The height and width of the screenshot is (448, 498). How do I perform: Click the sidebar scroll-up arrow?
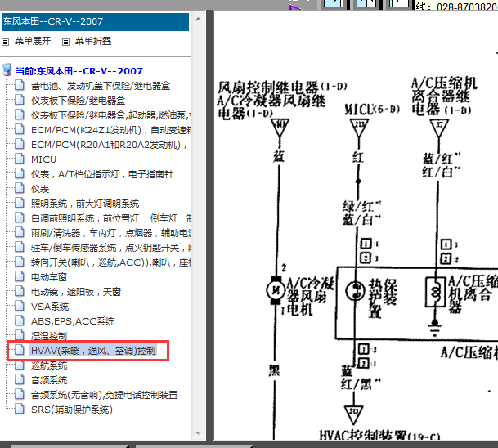(199, 19)
